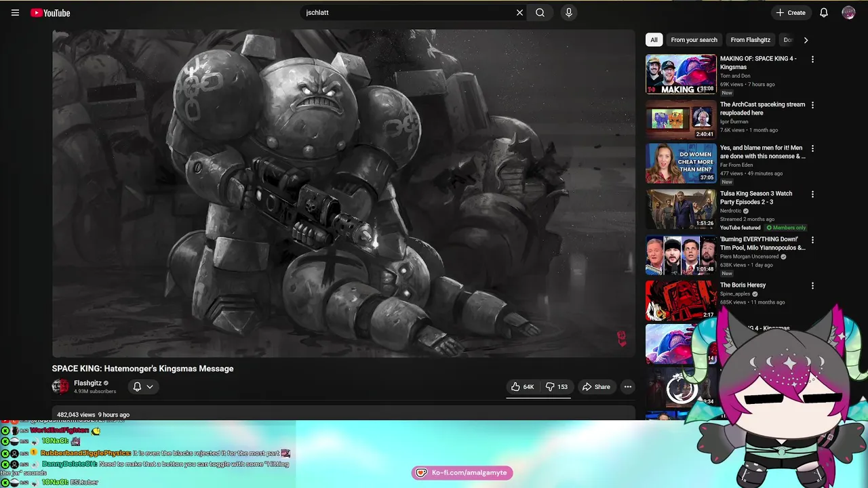
Task: Open Tulsa King Season 3 Watch Party thumbnail
Action: coord(681,209)
